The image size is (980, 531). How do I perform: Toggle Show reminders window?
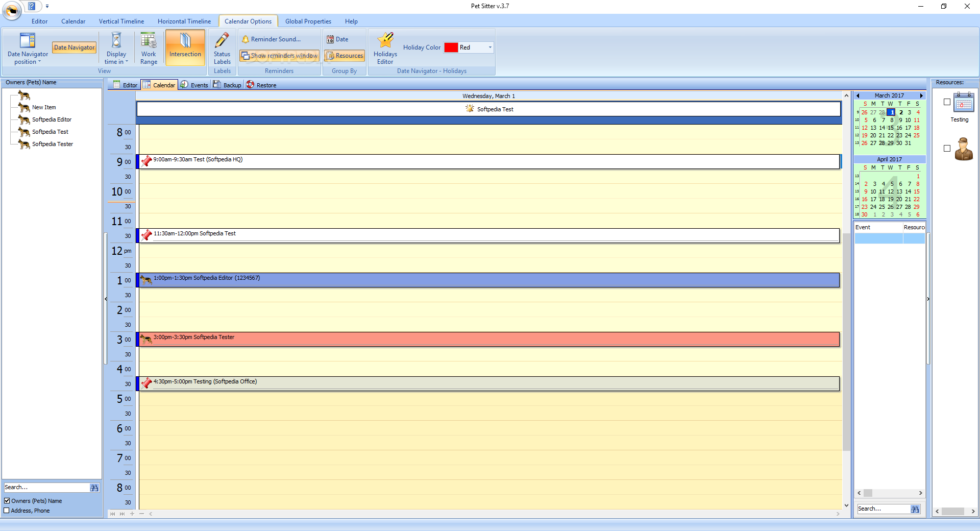tap(280, 56)
